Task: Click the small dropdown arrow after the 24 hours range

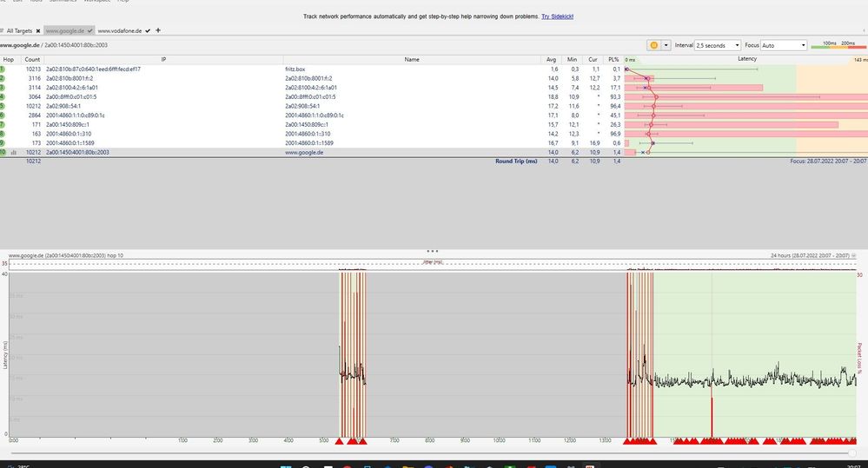Action: 854,255
